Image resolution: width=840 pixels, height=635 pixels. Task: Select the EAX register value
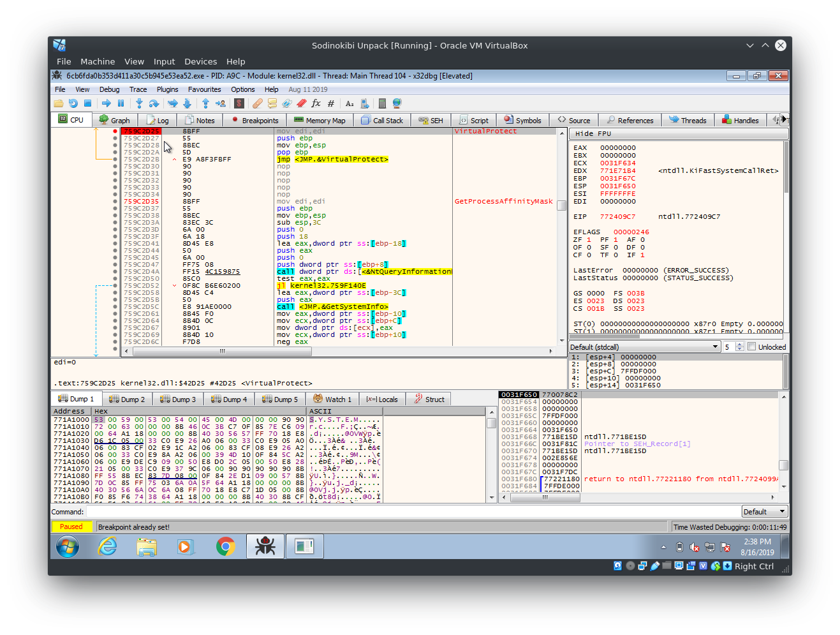click(617, 147)
